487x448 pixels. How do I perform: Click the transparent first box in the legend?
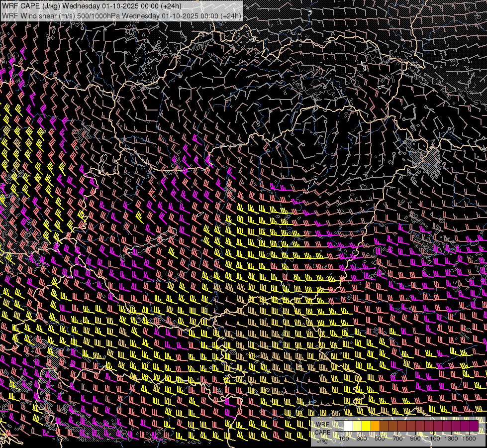[339, 426]
